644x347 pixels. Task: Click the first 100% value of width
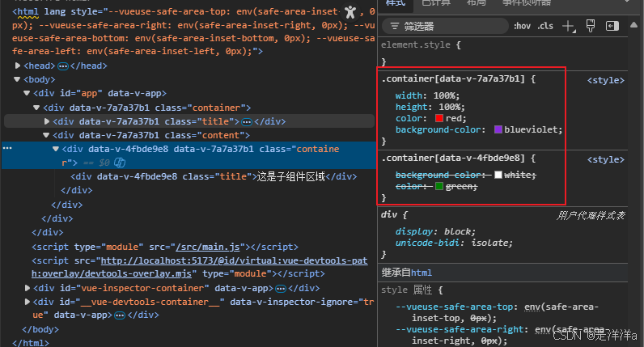click(444, 95)
